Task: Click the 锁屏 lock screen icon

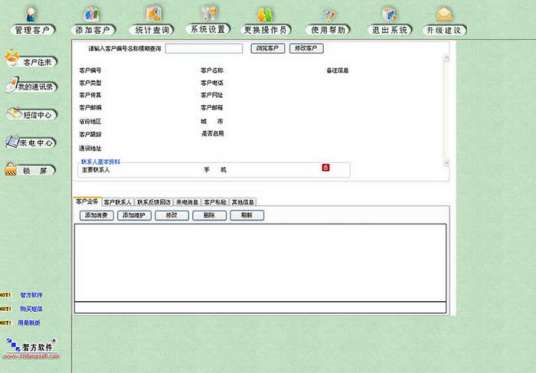Action: 30,170
